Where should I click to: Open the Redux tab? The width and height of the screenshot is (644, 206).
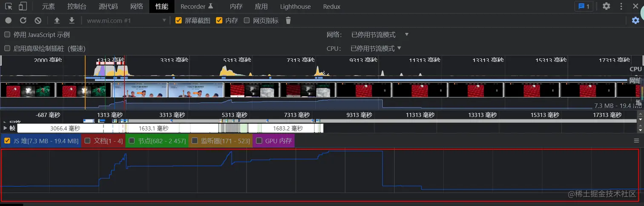pos(332,6)
